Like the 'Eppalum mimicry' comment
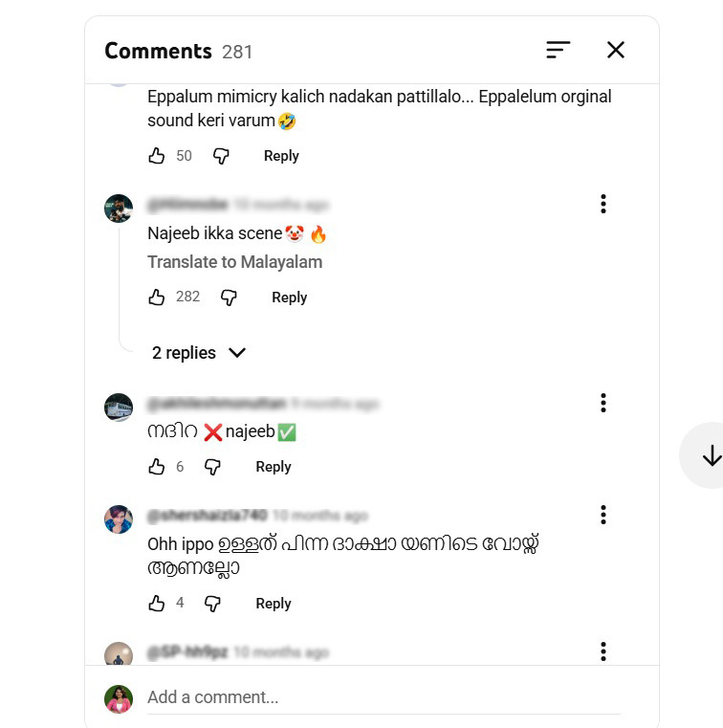The image size is (723, 728). click(x=157, y=156)
